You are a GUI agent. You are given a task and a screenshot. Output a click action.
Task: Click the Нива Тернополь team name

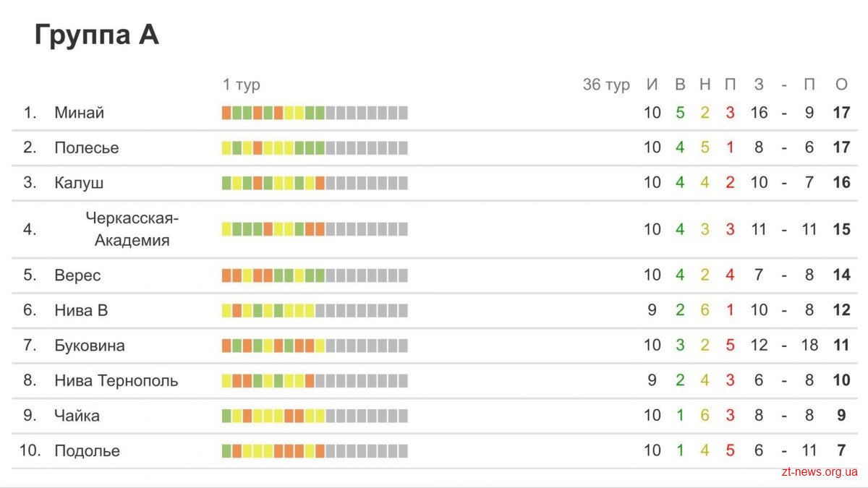click(116, 380)
